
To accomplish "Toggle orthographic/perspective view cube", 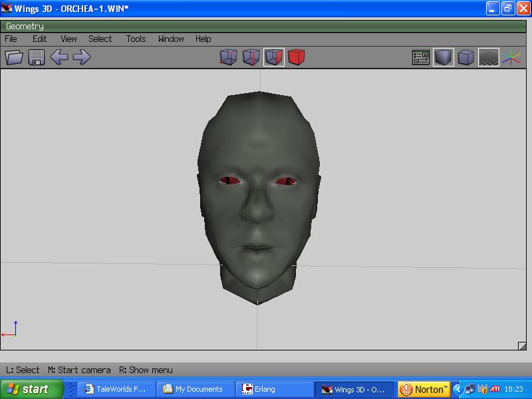I will [466, 58].
